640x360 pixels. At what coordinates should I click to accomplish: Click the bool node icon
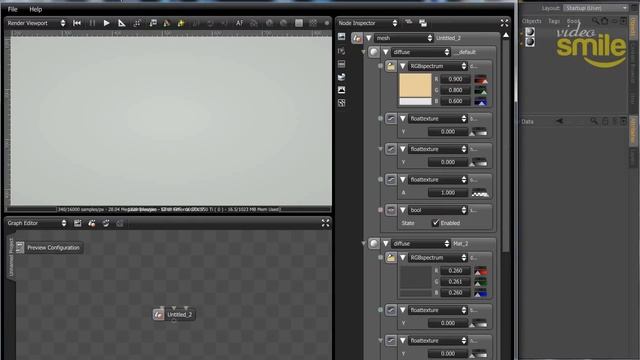(x=391, y=210)
